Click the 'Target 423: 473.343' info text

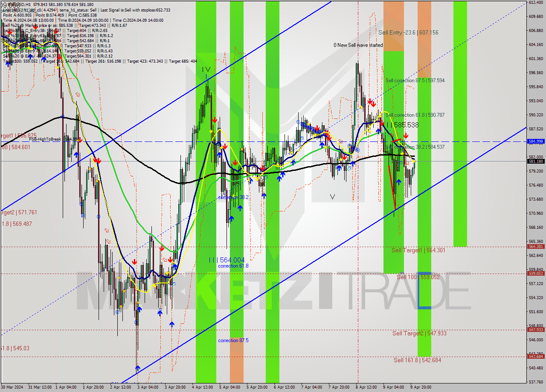tap(145, 61)
